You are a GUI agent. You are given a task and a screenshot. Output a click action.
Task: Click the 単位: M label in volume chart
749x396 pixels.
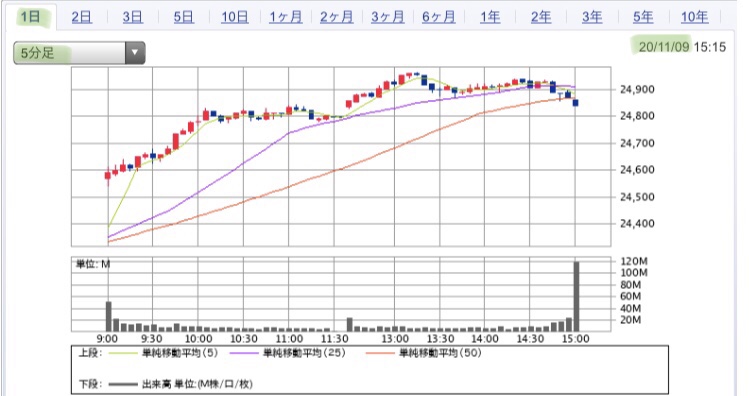(93, 264)
